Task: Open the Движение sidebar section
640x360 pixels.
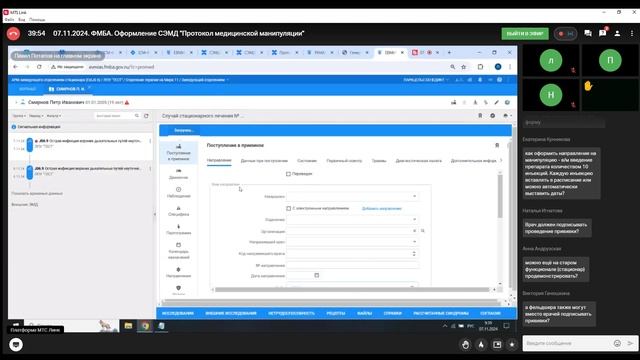Action: [178, 174]
